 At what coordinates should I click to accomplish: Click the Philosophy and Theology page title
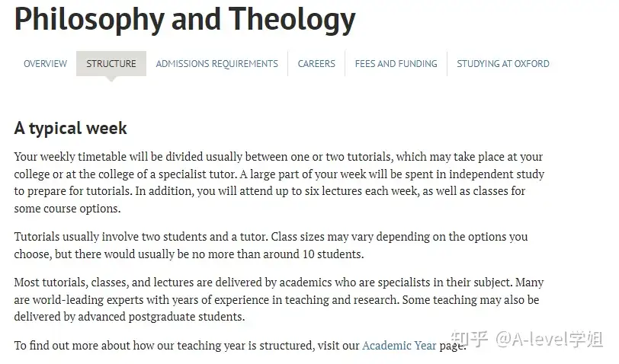point(184,19)
